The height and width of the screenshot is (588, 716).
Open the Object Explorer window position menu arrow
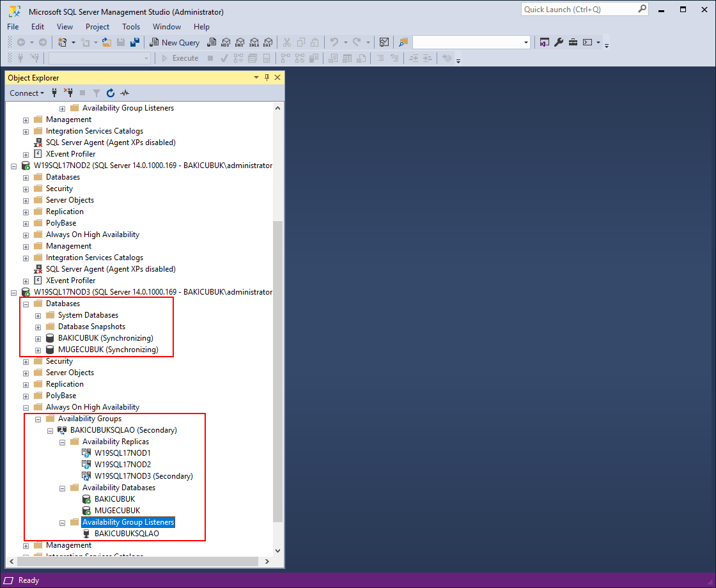point(256,77)
